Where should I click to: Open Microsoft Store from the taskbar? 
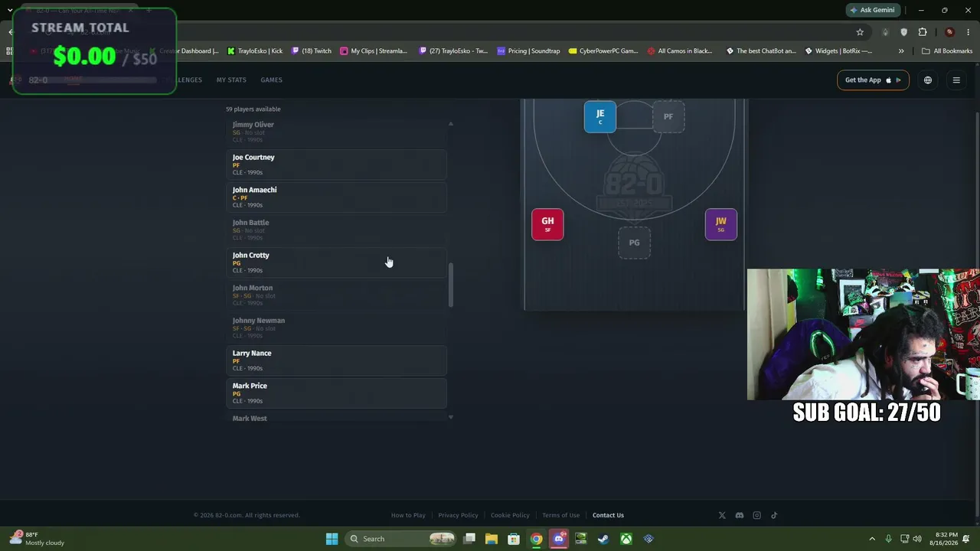(x=514, y=539)
